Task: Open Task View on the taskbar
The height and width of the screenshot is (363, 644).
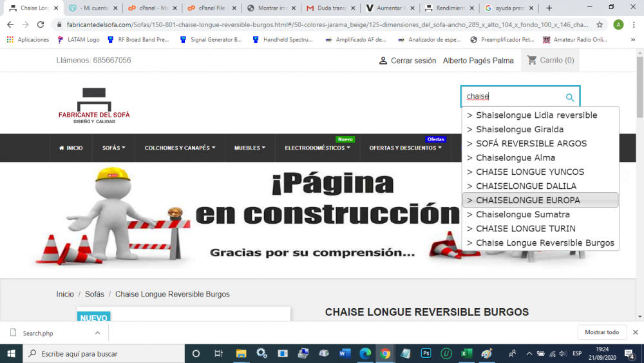Action: tap(218, 353)
